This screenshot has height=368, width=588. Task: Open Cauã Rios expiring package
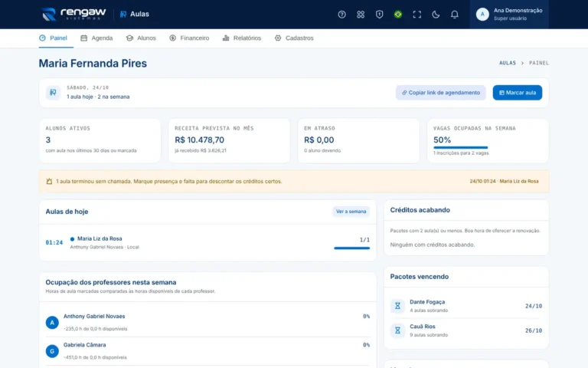pos(466,330)
